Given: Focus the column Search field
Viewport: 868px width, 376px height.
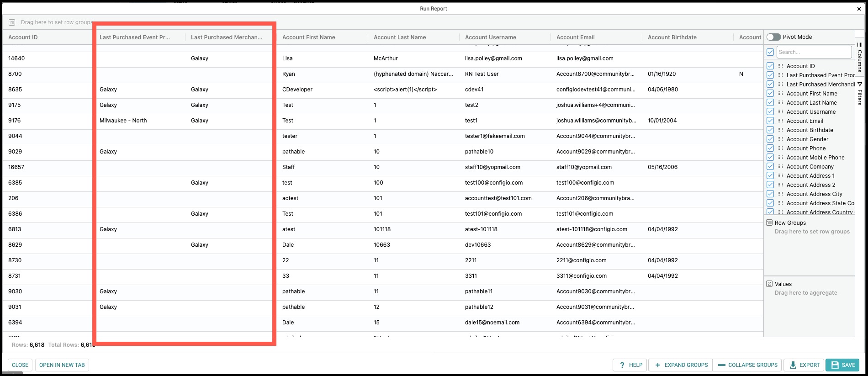Looking at the screenshot, I should tap(814, 52).
